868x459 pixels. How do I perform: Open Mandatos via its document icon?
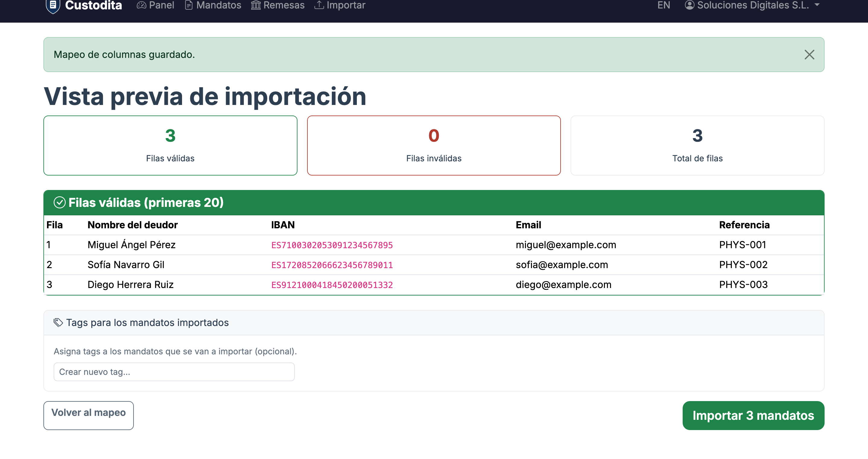click(x=189, y=5)
